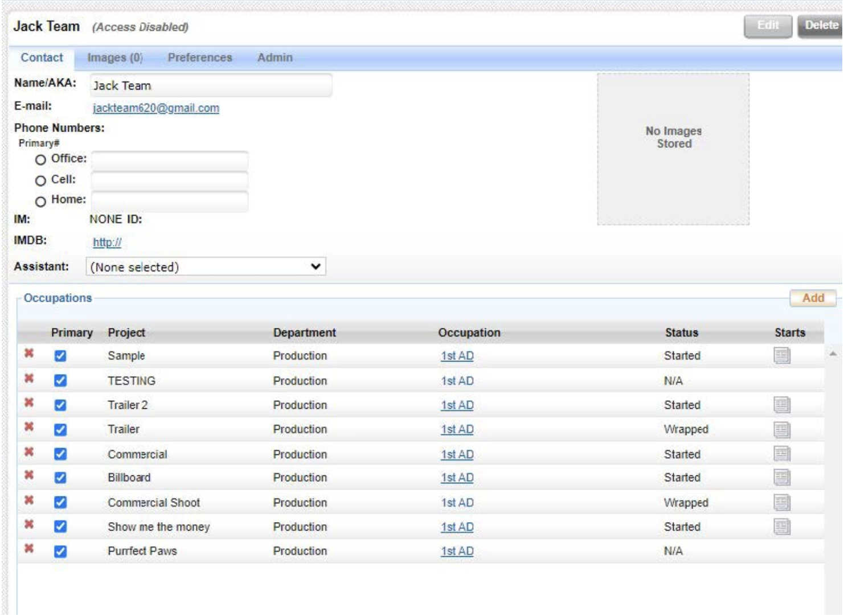
Task: Open the Images (0) tab
Action: (x=114, y=58)
